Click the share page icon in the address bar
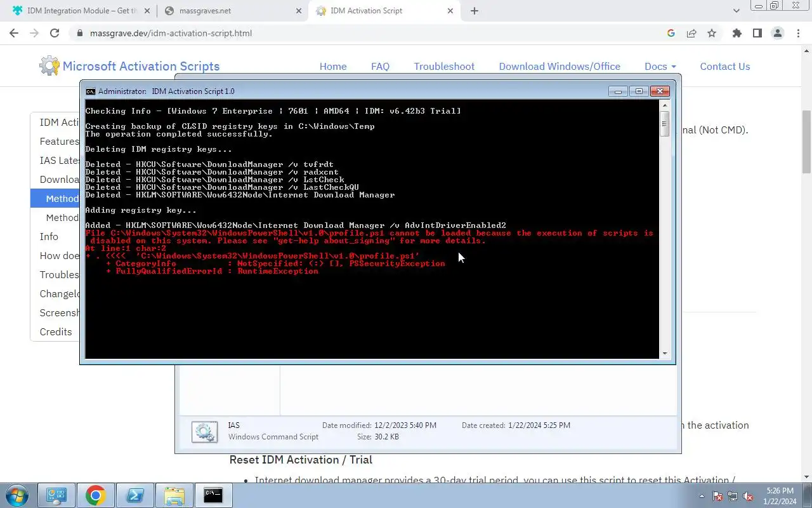This screenshot has width=812, height=508. click(691, 33)
